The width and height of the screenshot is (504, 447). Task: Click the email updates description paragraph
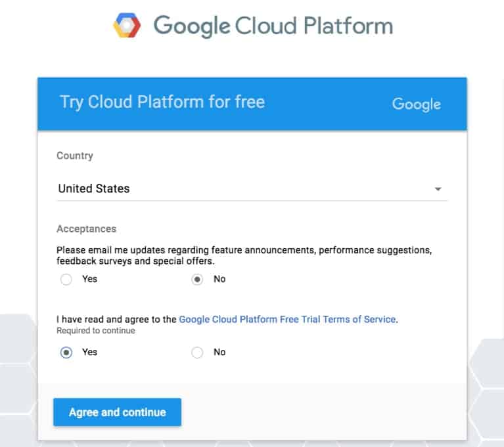point(243,255)
